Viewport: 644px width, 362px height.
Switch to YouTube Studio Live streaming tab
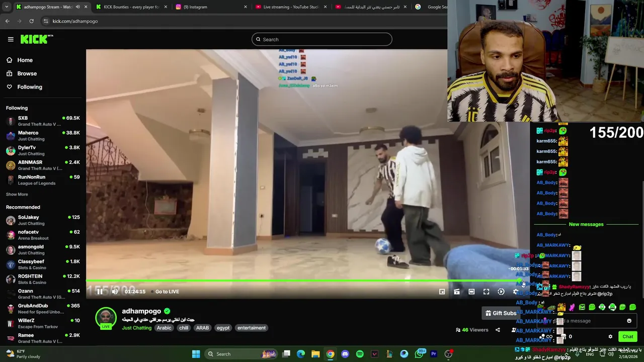(291, 7)
